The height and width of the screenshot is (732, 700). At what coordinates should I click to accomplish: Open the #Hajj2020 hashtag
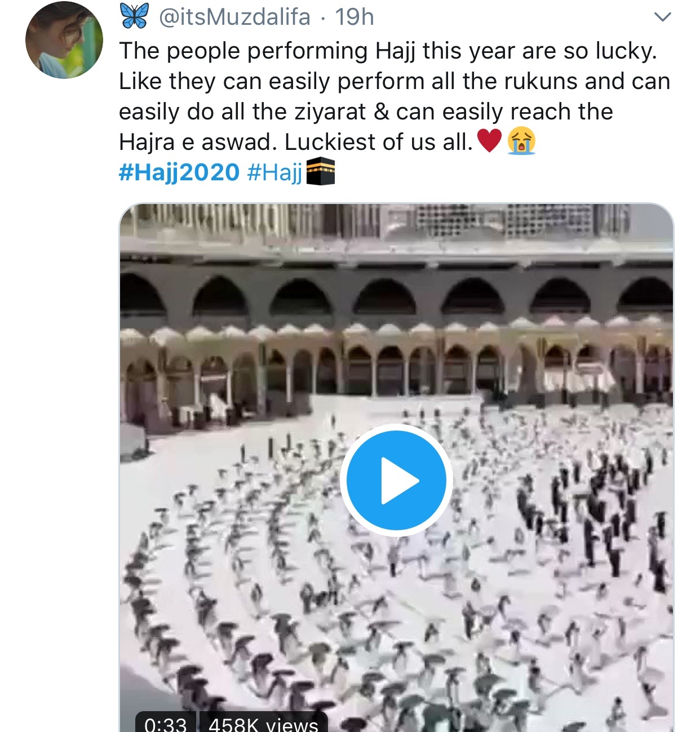pos(179,172)
